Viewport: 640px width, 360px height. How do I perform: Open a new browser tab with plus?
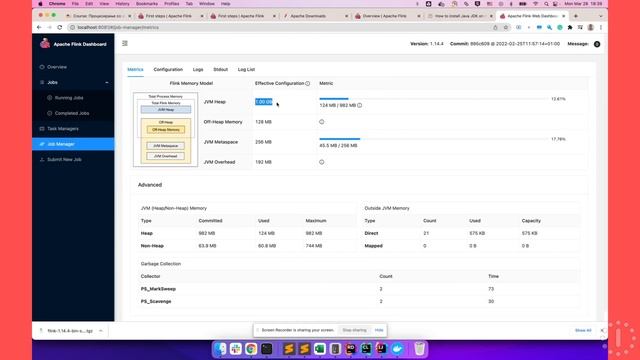pyautogui.click(x=576, y=16)
